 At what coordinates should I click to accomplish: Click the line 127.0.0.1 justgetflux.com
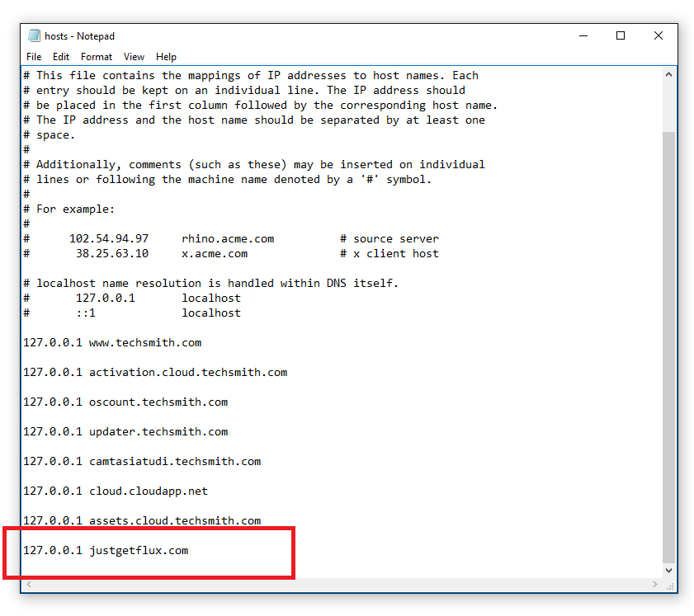[106, 551]
